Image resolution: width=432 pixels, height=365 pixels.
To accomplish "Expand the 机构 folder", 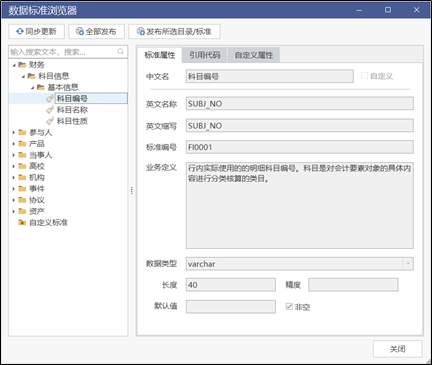I will point(14,178).
